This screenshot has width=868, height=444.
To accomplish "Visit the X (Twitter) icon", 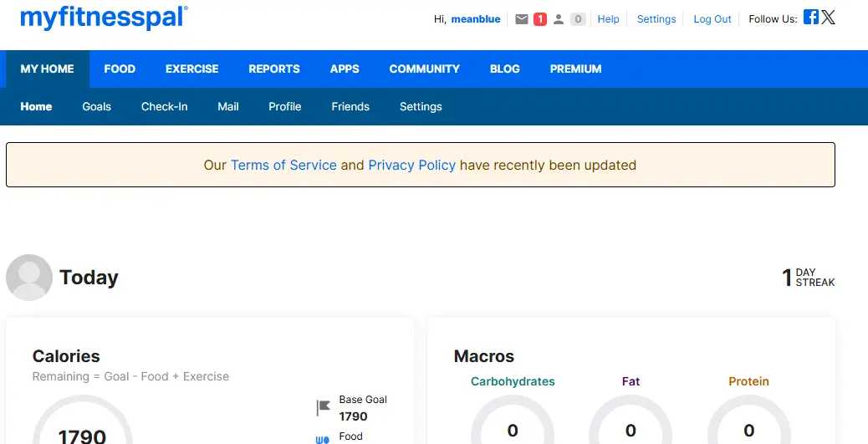I will [x=828, y=18].
